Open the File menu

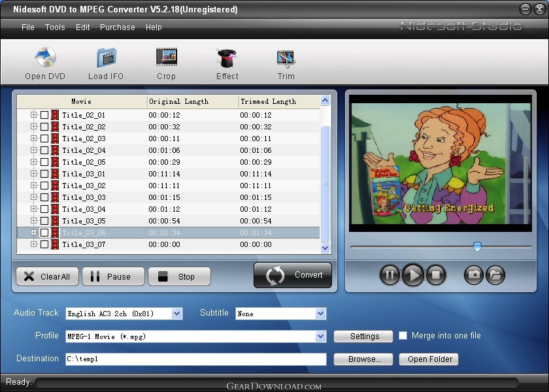tap(28, 27)
